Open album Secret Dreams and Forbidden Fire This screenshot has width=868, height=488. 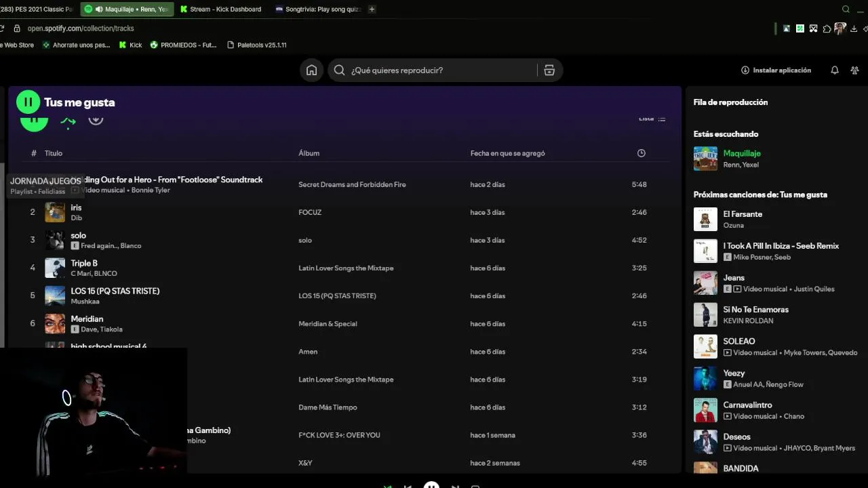pos(352,184)
